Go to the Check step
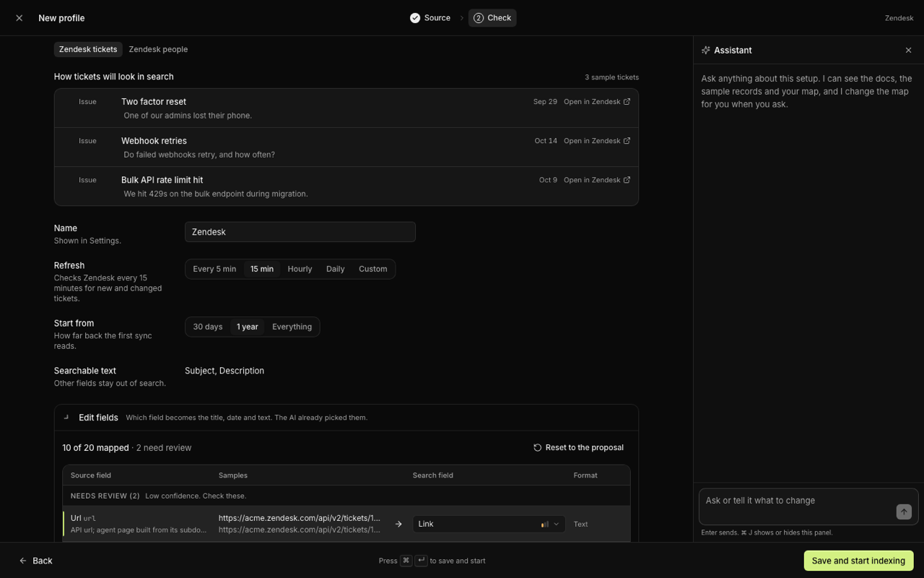 [492, 18]
